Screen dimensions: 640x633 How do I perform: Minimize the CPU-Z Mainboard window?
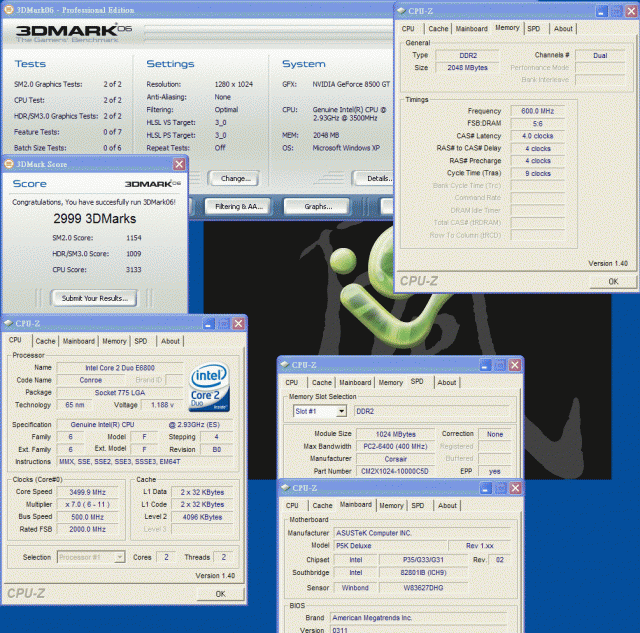486,488
